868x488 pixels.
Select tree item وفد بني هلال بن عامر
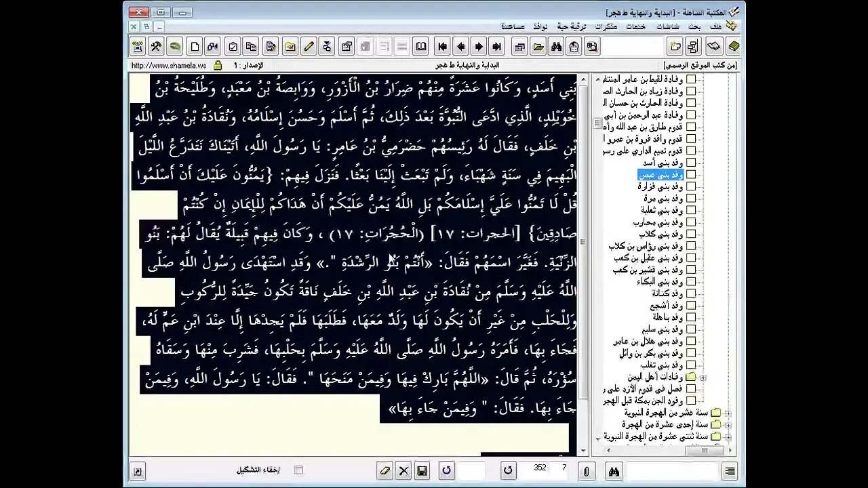648,341
